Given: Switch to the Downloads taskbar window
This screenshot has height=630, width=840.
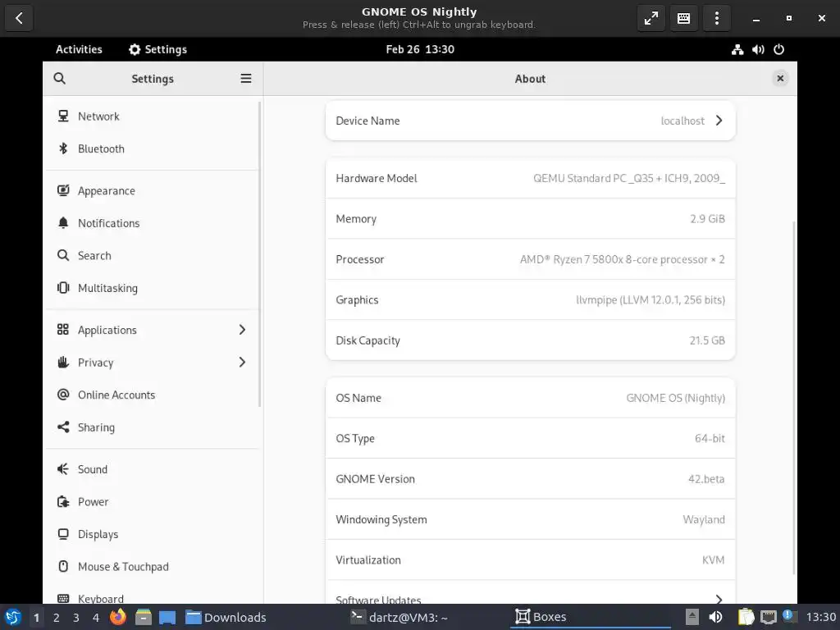Looking at the screenshot, I should coord(226,617).
